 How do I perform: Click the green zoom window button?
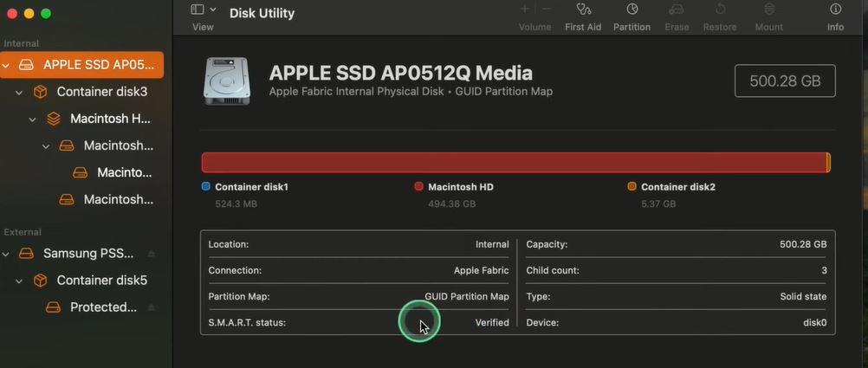46,14
